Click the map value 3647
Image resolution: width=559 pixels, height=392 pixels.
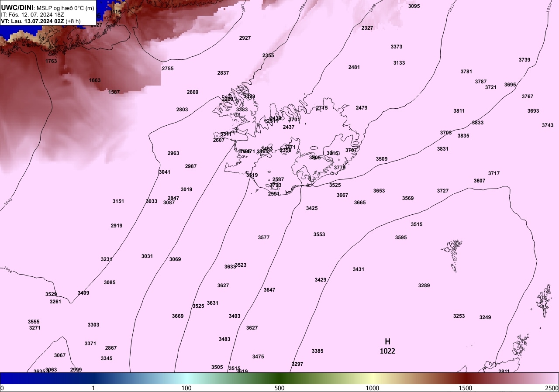269,290
